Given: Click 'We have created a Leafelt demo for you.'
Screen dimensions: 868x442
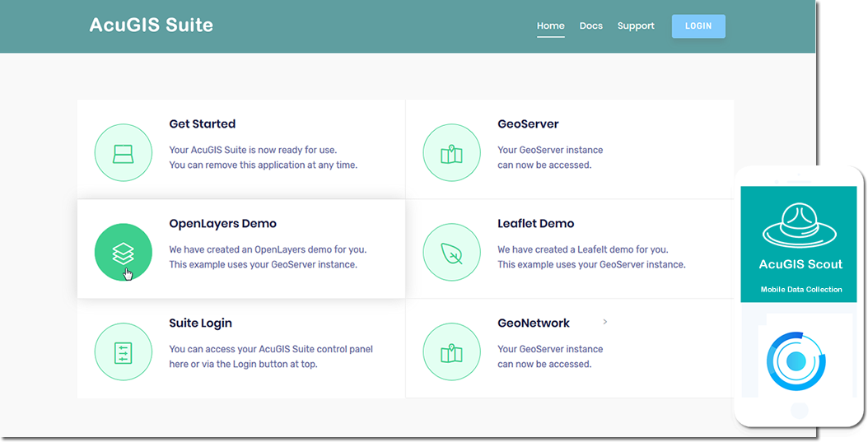Looking at the screenshot, I should 582,249.
